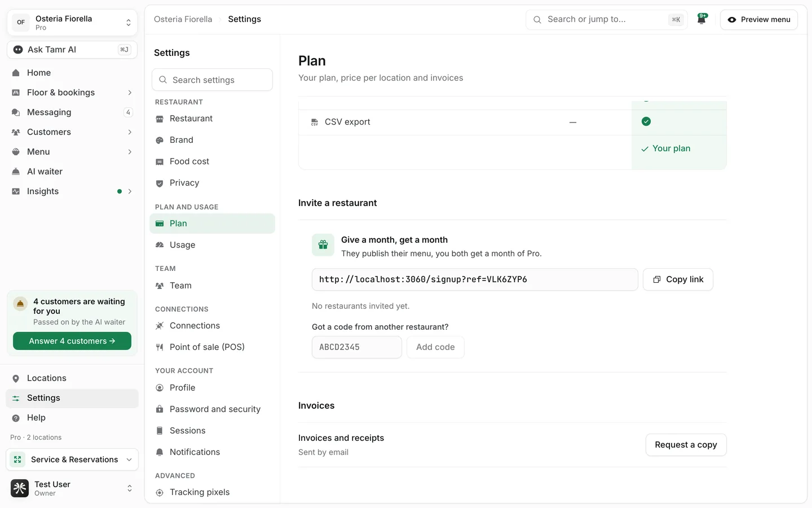Click the Test User avatar icon

coord(20,488)
